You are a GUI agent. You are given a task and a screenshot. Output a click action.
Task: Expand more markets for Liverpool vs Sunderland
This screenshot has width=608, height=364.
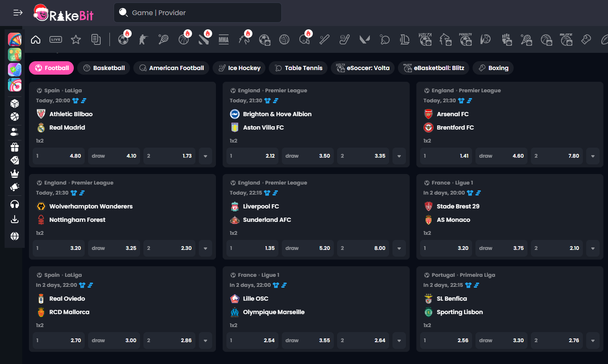click(399, 248)
